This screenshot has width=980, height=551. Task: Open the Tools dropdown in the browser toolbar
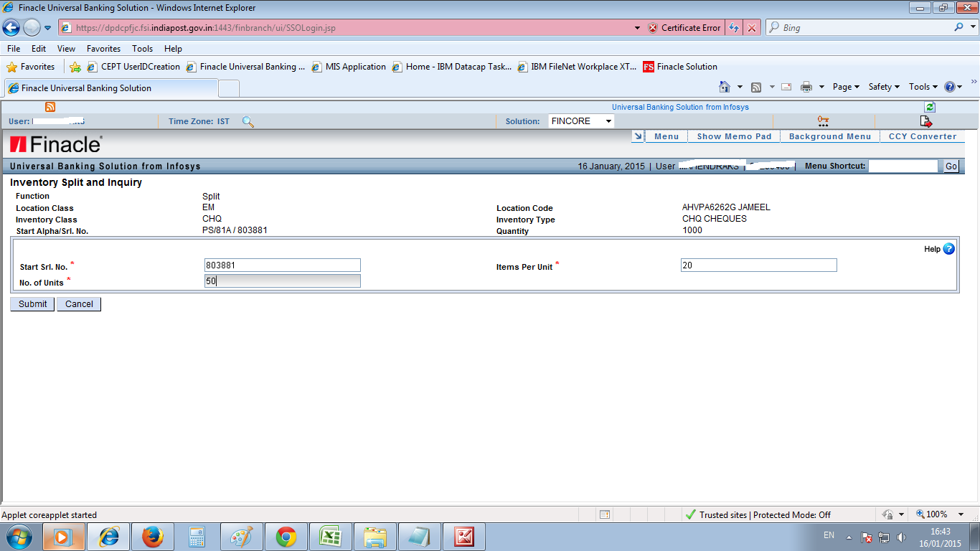click(922, 86)
